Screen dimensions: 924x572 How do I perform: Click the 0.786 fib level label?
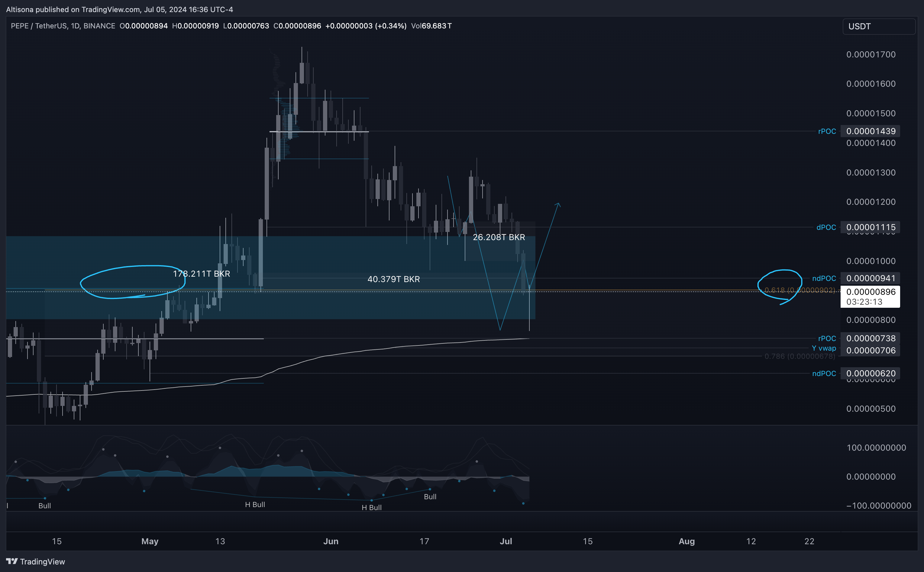(x=800, y=356)
